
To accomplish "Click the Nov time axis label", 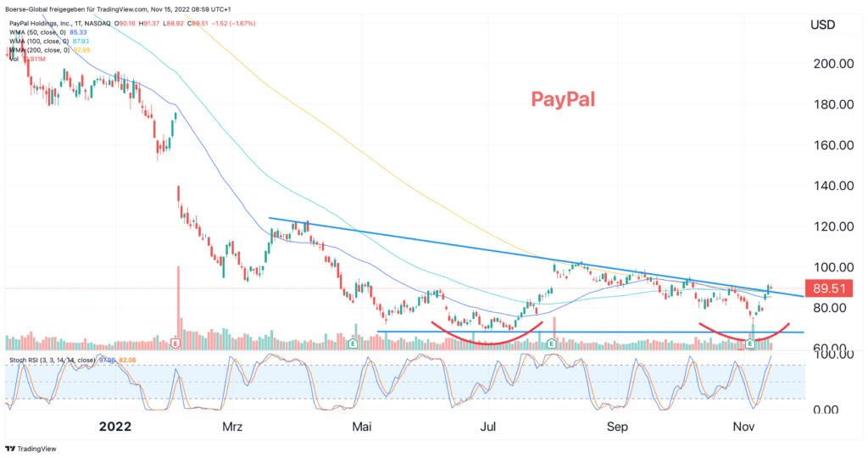I will coord(743,427).
